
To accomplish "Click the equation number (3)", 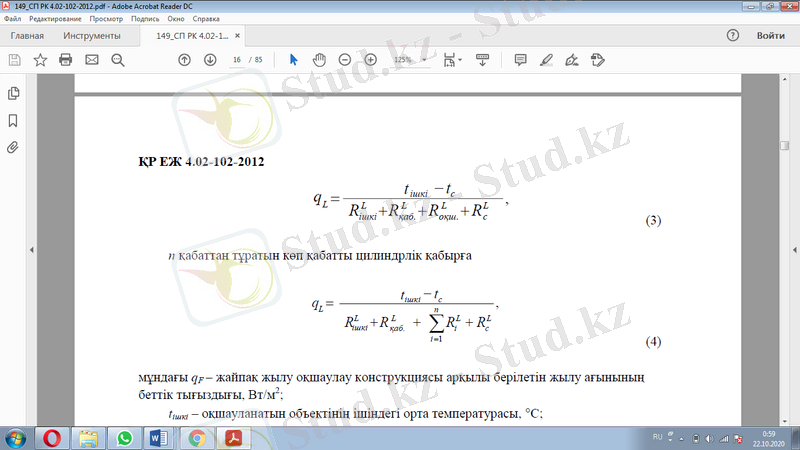I will (x=654, y=220).
